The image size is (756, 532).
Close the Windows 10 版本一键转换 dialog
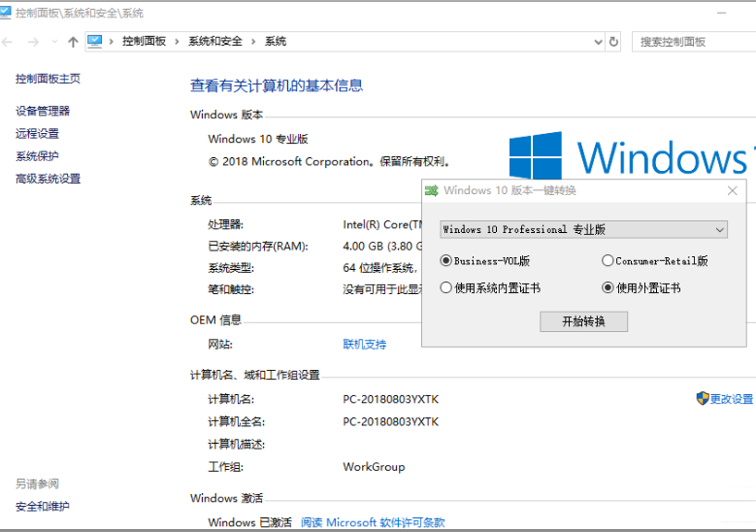click(x=733, y=190)
